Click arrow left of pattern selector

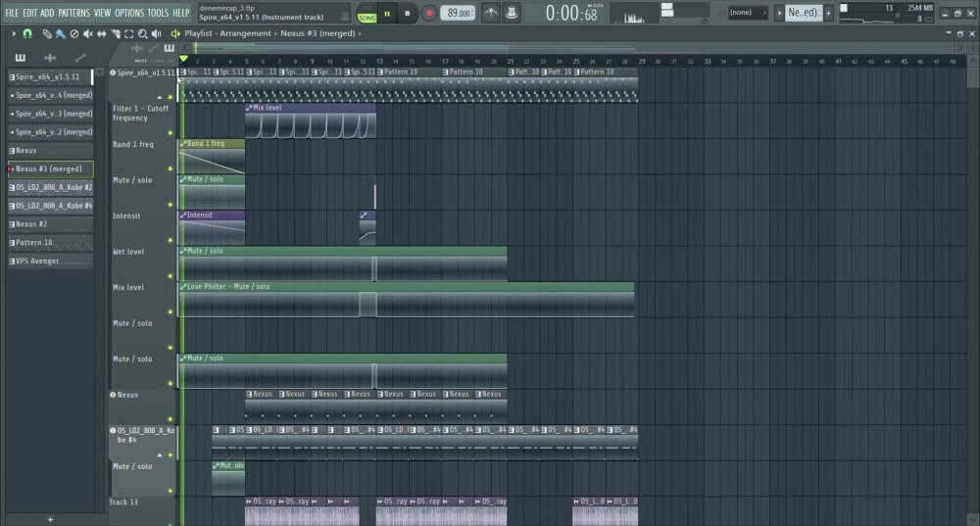[779, 13]
